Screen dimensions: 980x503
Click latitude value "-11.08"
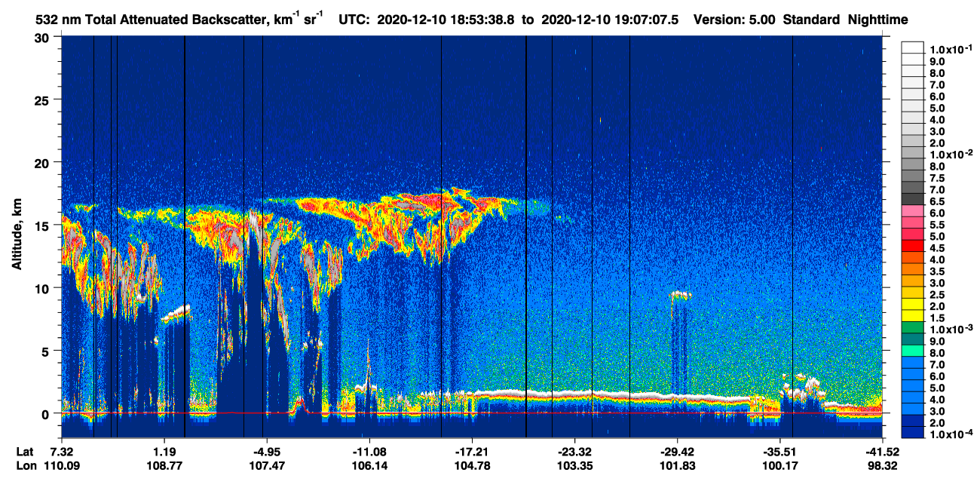(369, 452)
